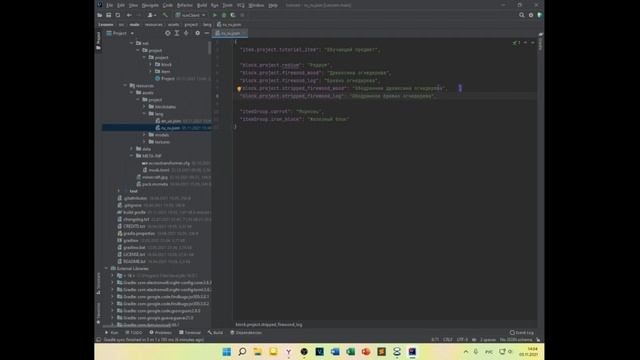The height and width of the screenshot is (360, 640).
Task: Click Select Opened File target icon
Action: point(167,33)
